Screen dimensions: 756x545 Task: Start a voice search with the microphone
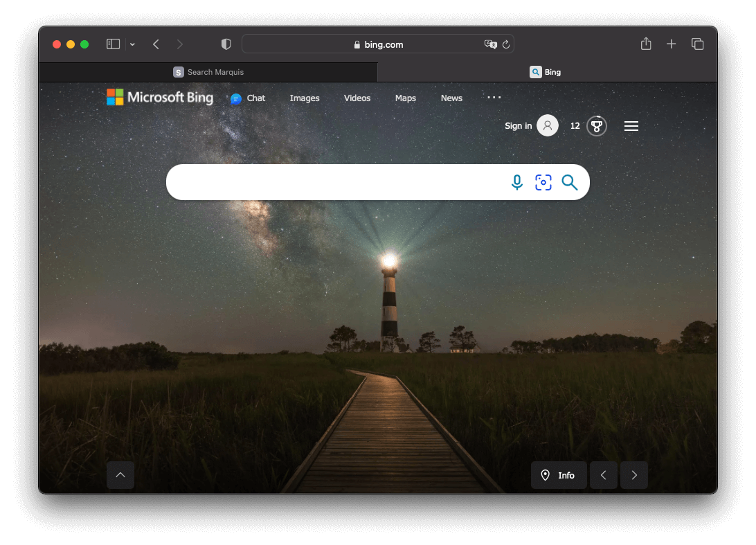517,182
